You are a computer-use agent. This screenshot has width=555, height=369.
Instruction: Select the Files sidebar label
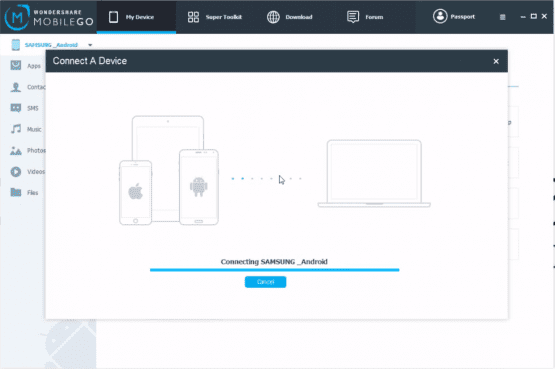[32, 193]
